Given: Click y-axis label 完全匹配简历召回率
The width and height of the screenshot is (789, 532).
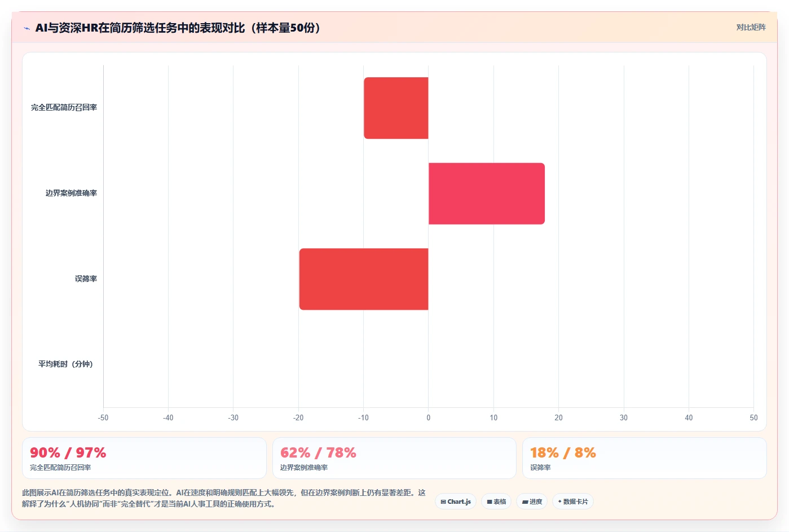Looking at the screenshot, I should (64, 107).
